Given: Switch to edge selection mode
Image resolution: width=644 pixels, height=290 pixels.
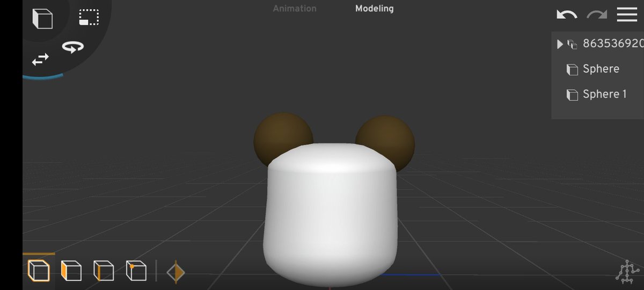Looking at the screenshot, I should tap(104, 271).
